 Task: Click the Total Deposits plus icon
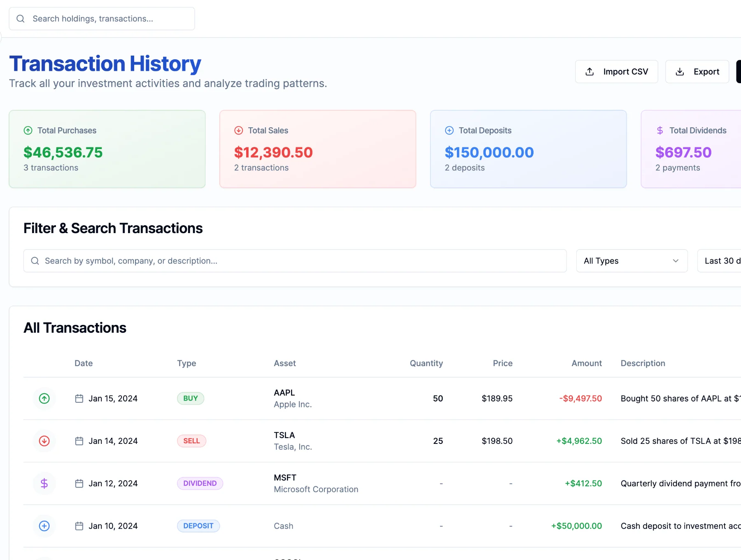pyautogui.click(x=450, y=131)
